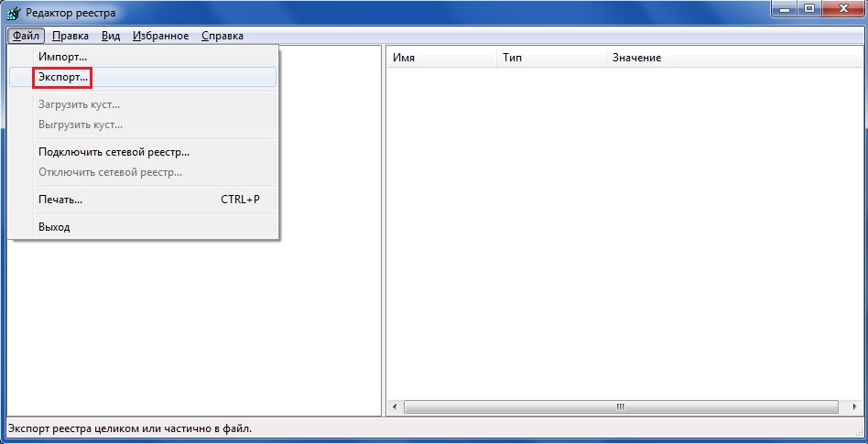Click the Имя column header

441,58
